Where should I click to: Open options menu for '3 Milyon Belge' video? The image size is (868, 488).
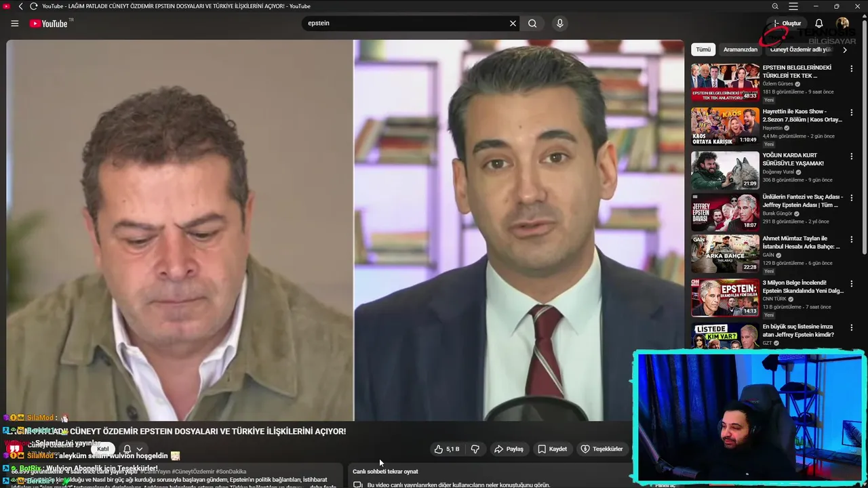coord(852,283)
